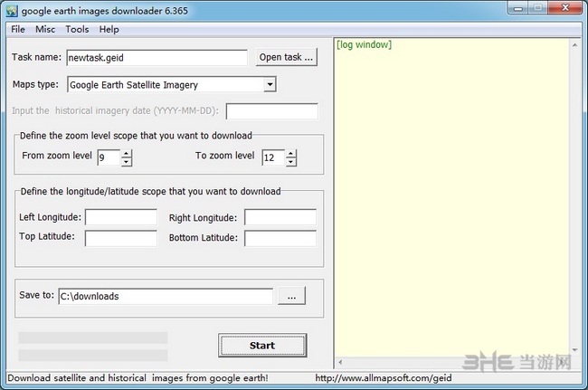
Task: Open the File menu
Action: pos(17,29)
